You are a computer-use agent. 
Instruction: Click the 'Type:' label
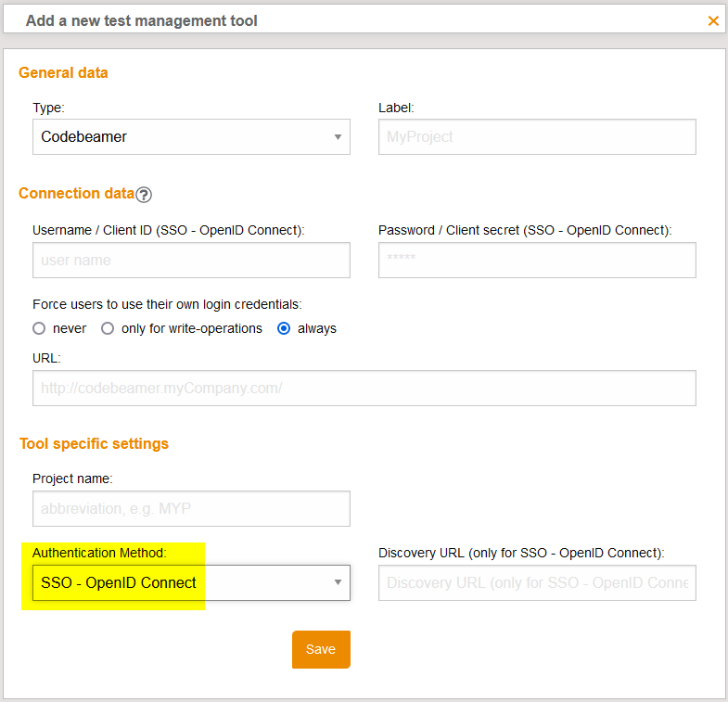coord(48,108)
